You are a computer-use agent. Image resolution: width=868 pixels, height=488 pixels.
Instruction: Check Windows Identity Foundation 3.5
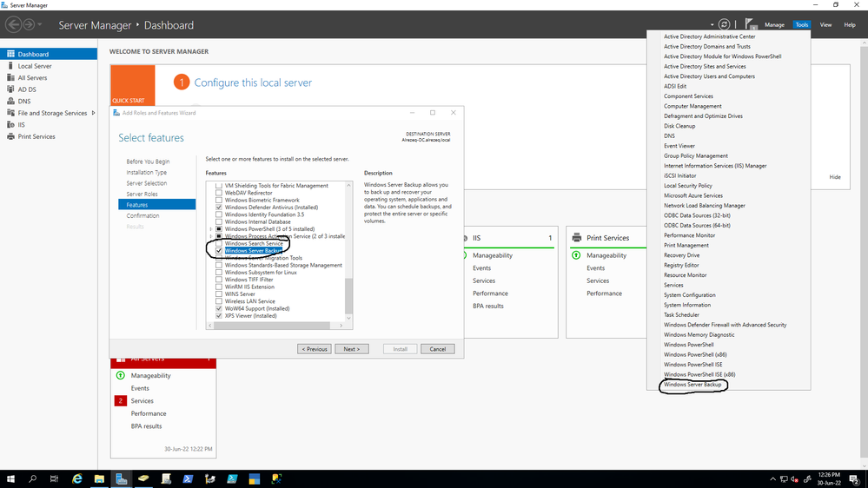[x=219, y=214]
